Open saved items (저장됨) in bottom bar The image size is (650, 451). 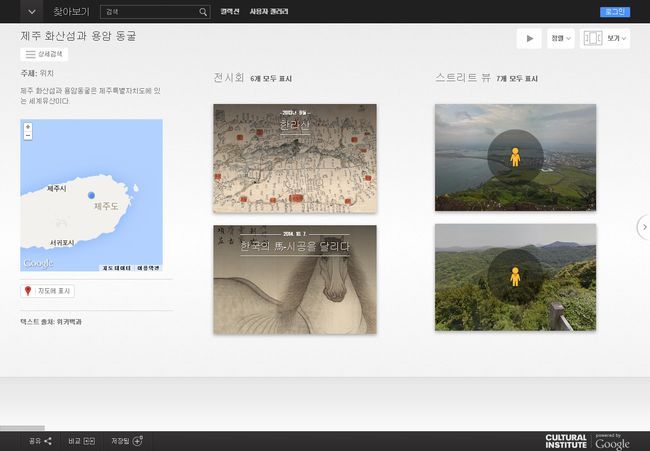127,440
